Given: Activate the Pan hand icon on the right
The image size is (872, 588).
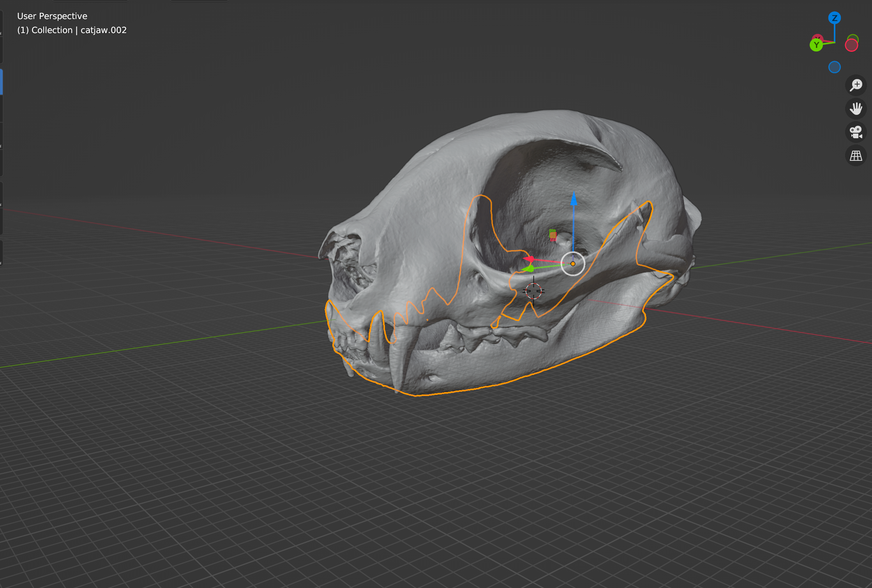Looking at the screenshot, I should click(x=856, y=109).
